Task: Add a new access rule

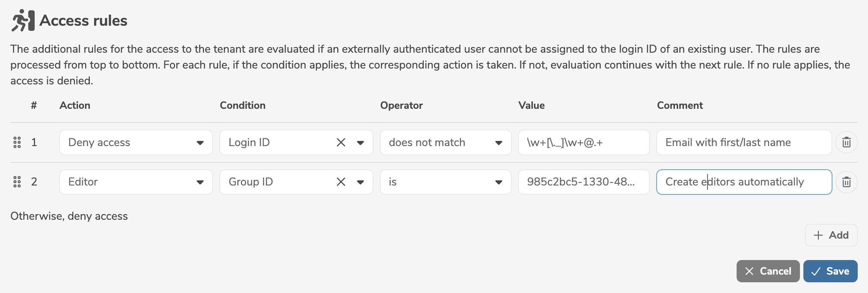Action: tap(831, 235)
